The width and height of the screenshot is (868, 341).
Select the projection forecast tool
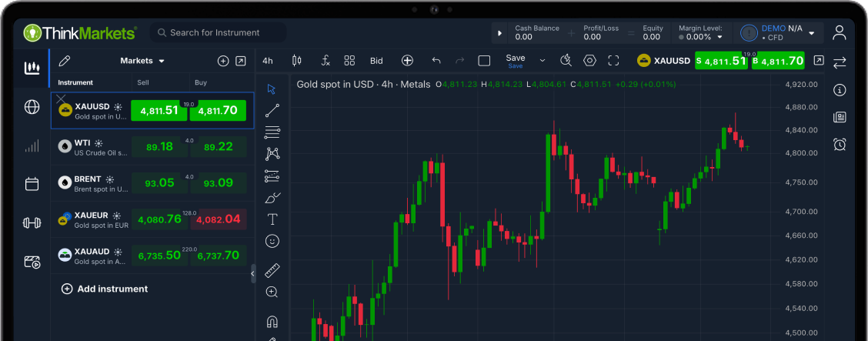pos(272,176)
